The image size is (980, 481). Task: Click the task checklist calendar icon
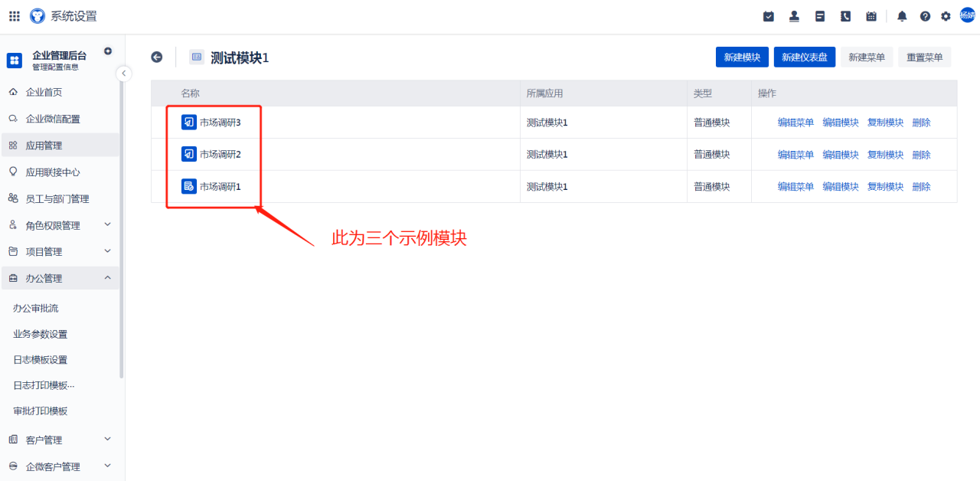769,16
